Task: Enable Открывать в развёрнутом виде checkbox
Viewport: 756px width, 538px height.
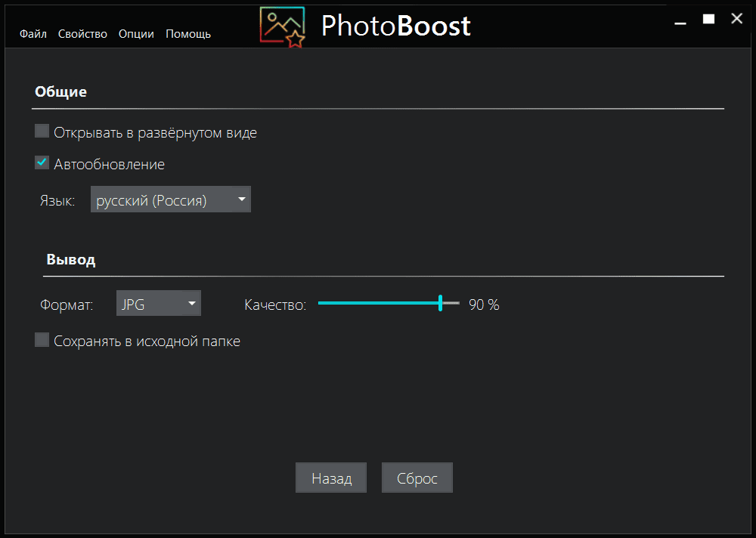Action: pos(42,131)
